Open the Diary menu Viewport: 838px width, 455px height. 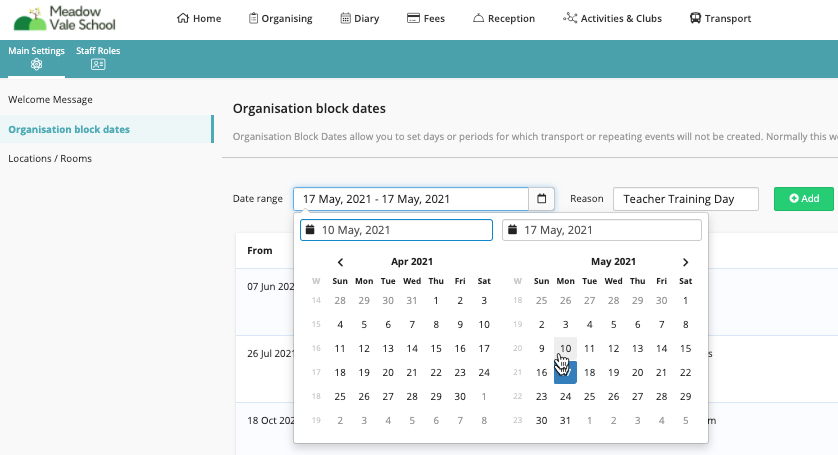point(360,18)
